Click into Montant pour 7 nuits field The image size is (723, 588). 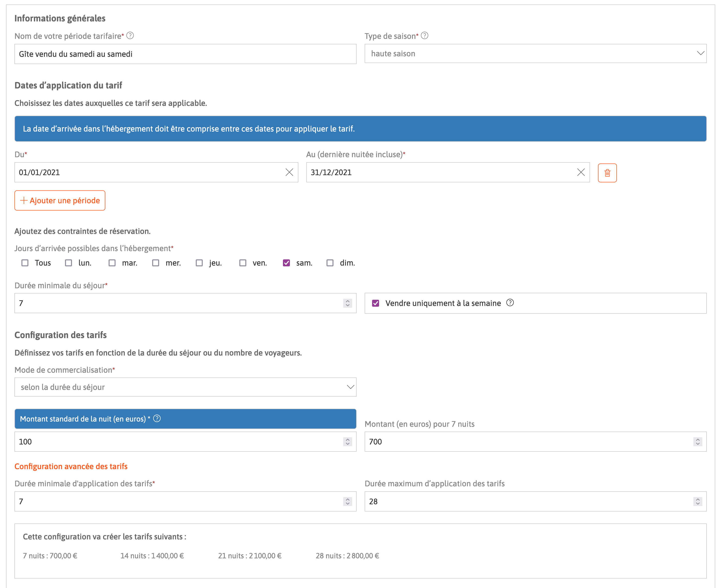535,442
